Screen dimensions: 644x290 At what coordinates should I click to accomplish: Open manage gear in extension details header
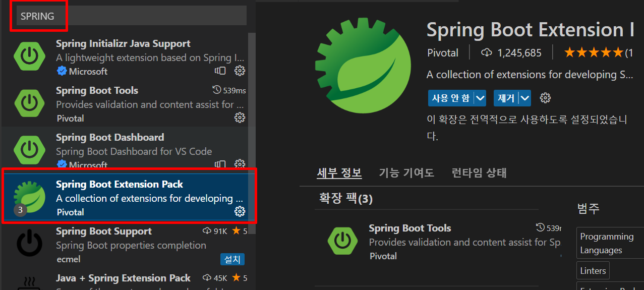tap(545, 98)
